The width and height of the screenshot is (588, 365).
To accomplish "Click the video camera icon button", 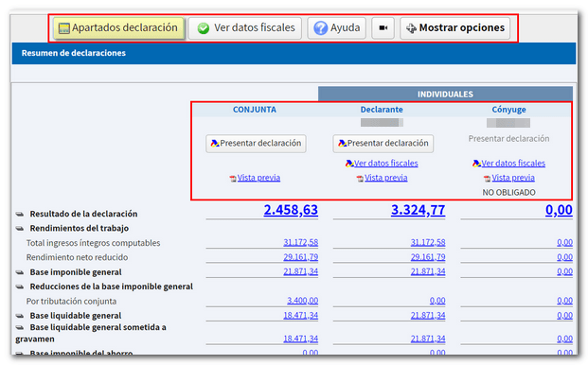I will point(383,28).
